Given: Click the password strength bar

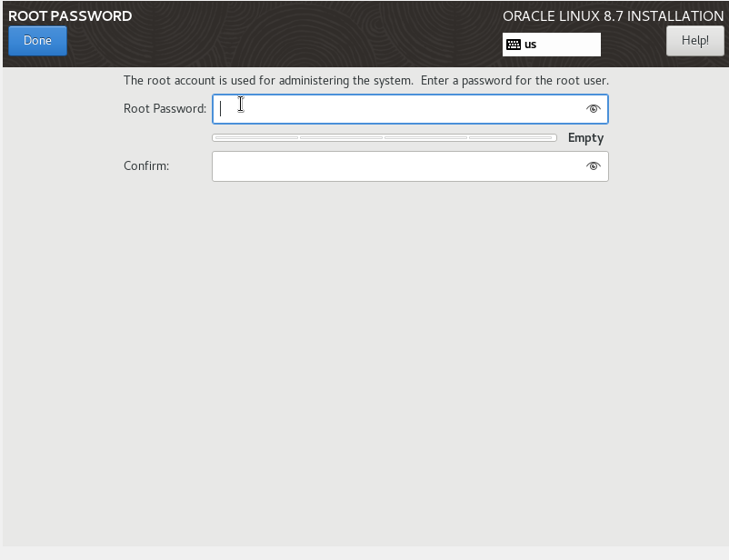Looking at the screenshot, I should 384,137.
